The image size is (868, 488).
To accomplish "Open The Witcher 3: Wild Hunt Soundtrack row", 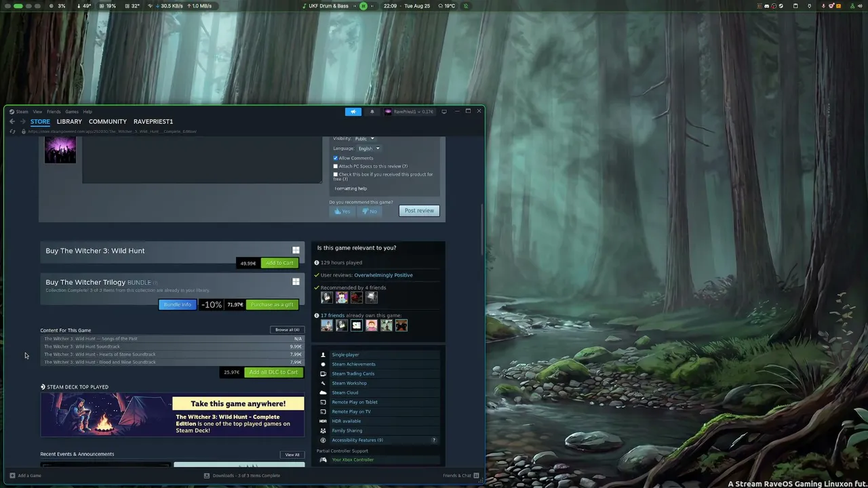I will tap(172, 346).
